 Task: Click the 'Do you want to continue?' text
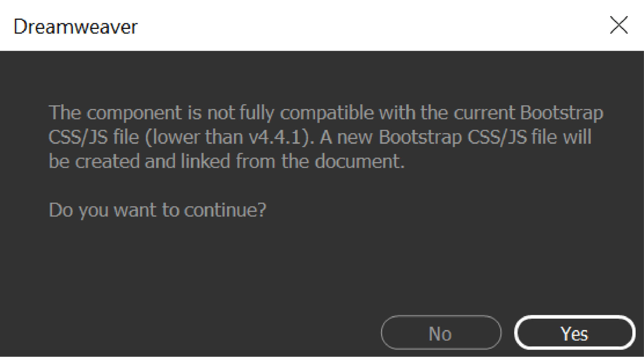(x=158, y=210)
